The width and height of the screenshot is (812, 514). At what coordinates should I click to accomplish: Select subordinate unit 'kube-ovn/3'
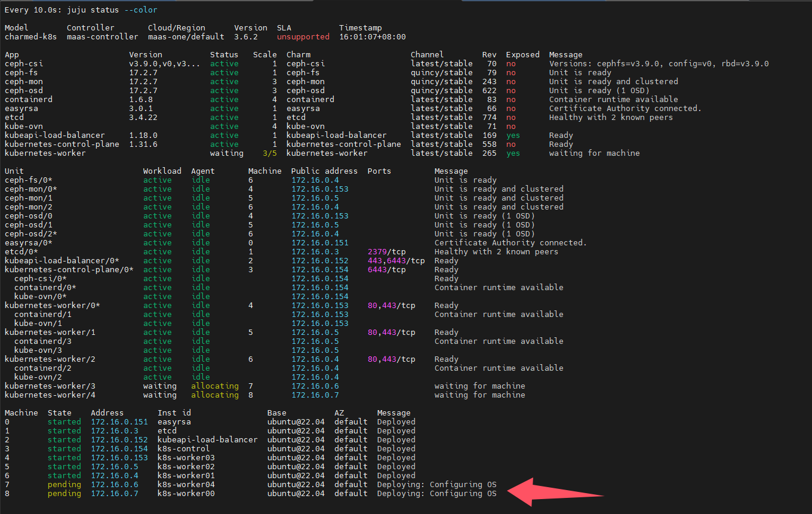(38, 350)
